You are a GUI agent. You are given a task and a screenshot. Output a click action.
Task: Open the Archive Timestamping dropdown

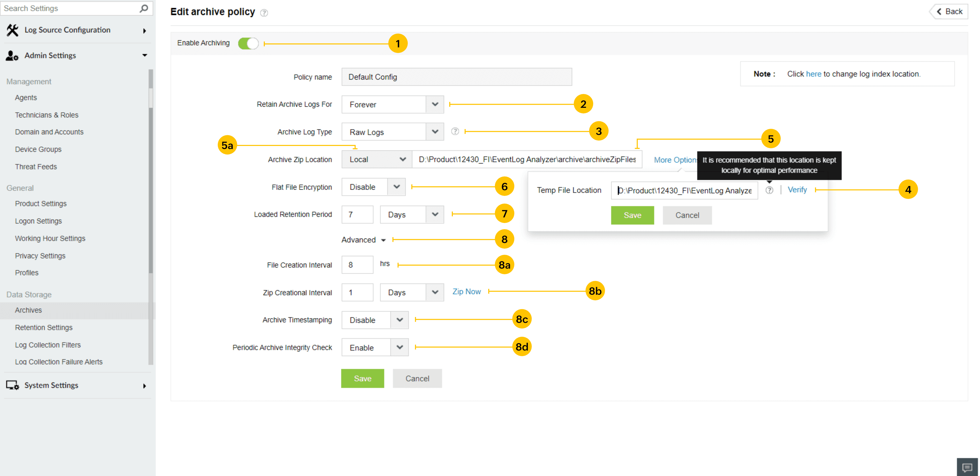tap(375, 320)
